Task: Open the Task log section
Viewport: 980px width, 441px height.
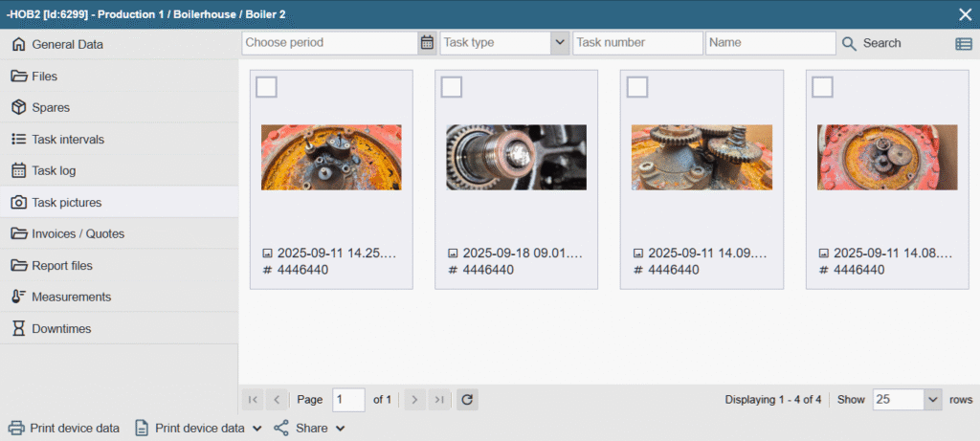Action: point(54,170)
